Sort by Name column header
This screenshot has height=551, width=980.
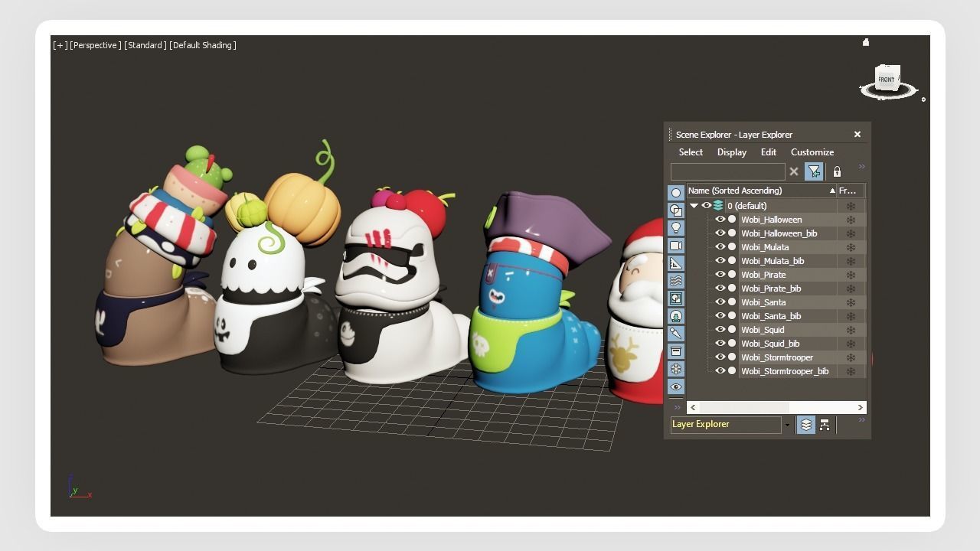[x=762, y=191]
